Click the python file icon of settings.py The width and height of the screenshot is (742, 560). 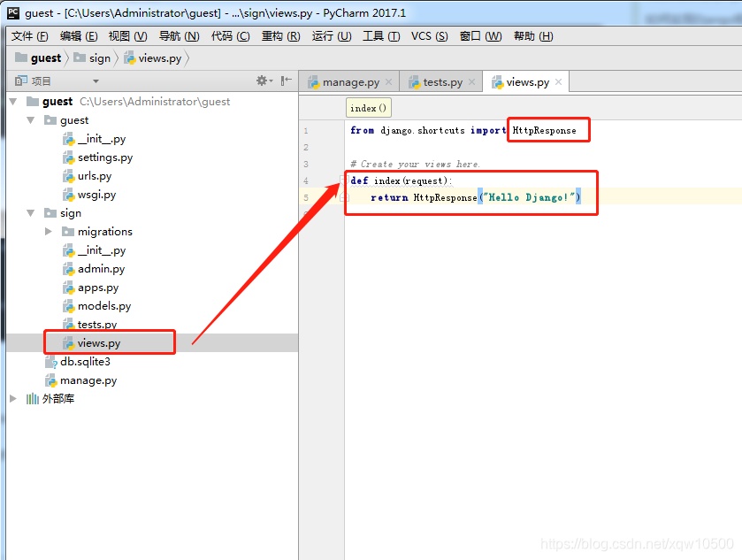pyautogui.click(x=69, y=157)
